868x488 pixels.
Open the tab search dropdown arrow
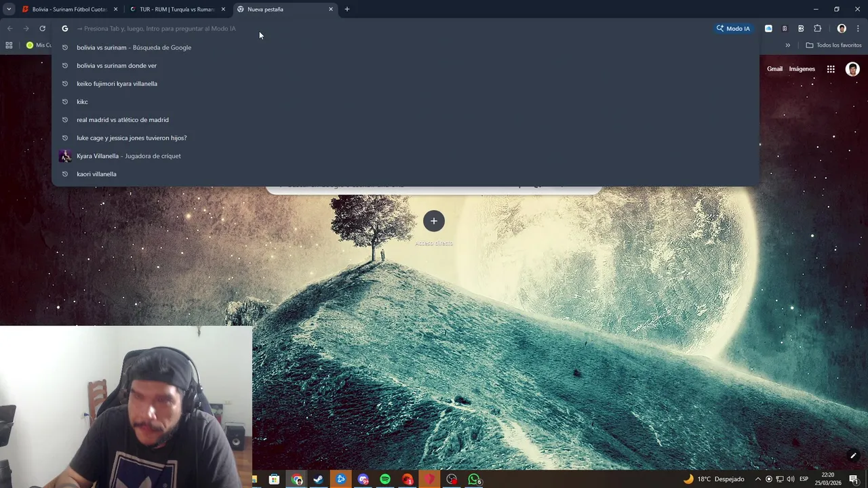9,9
